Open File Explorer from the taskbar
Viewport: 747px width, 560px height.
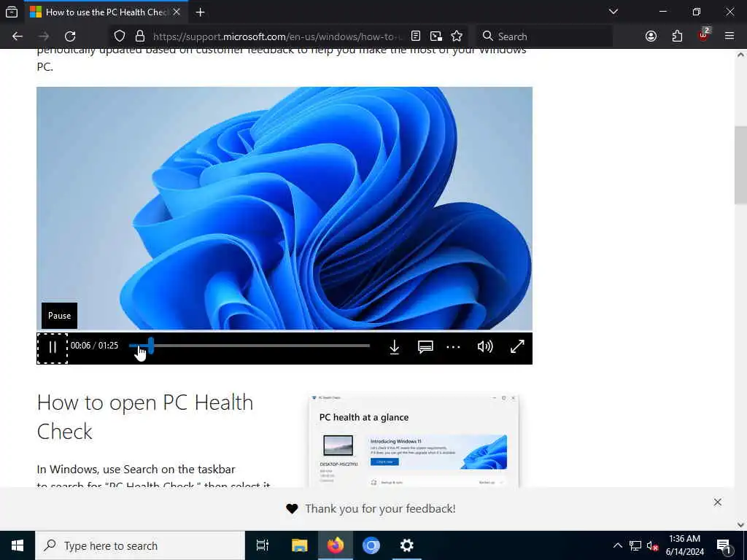point(300,545)
